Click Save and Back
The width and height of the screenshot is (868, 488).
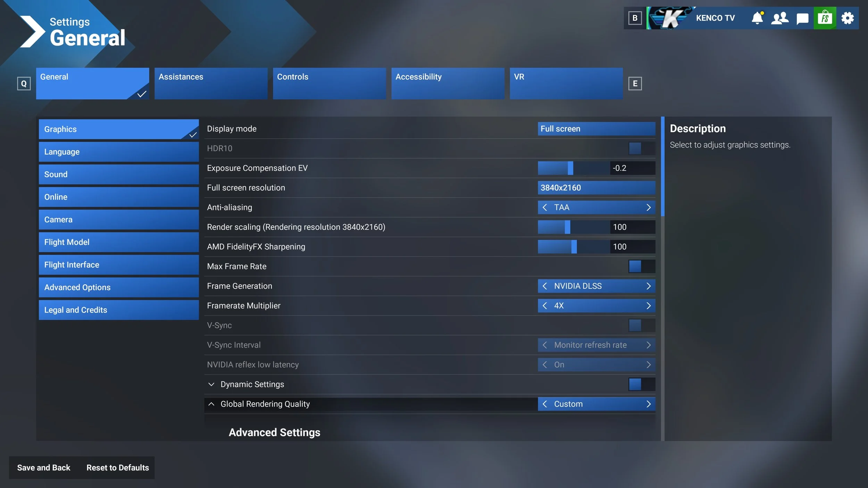pyautogui.click(x=44, y=468)
